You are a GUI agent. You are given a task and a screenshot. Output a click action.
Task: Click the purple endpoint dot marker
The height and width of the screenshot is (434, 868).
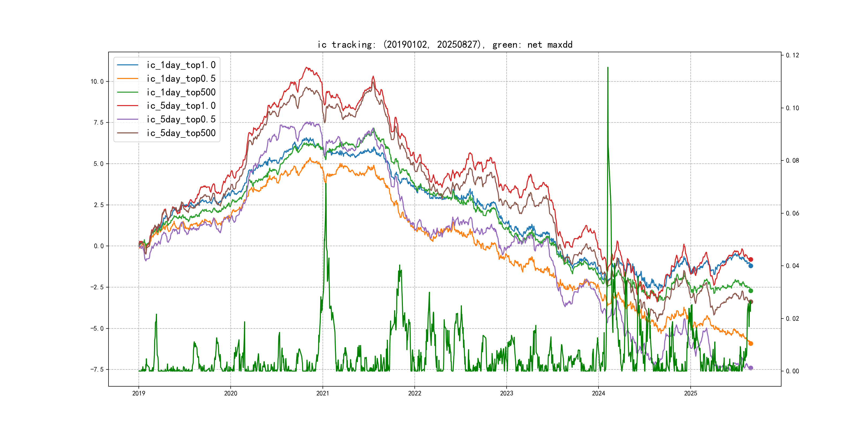point(751,368)
